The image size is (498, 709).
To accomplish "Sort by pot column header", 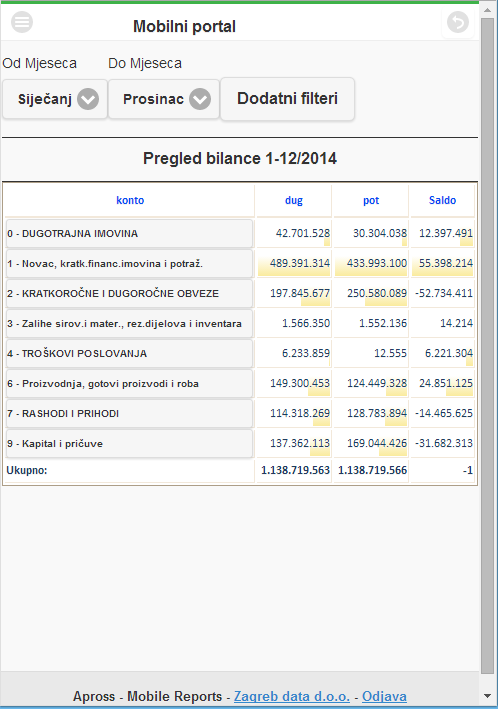I will [371, 200].
